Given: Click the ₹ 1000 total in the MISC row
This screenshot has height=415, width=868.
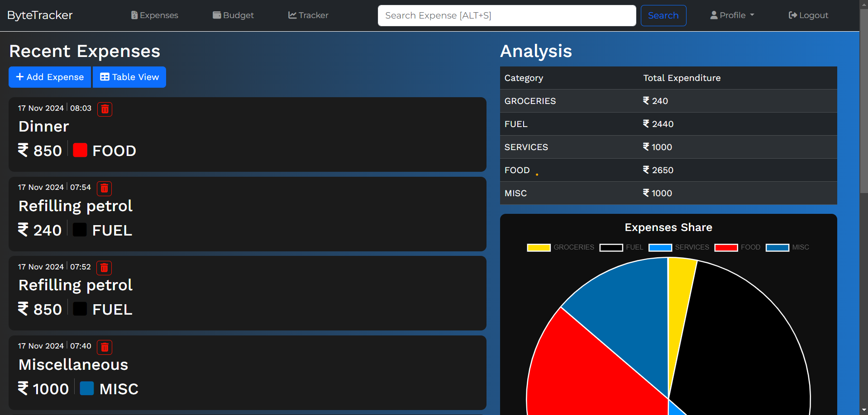Looking at the screenshot, I should click(x=658, y=193).
